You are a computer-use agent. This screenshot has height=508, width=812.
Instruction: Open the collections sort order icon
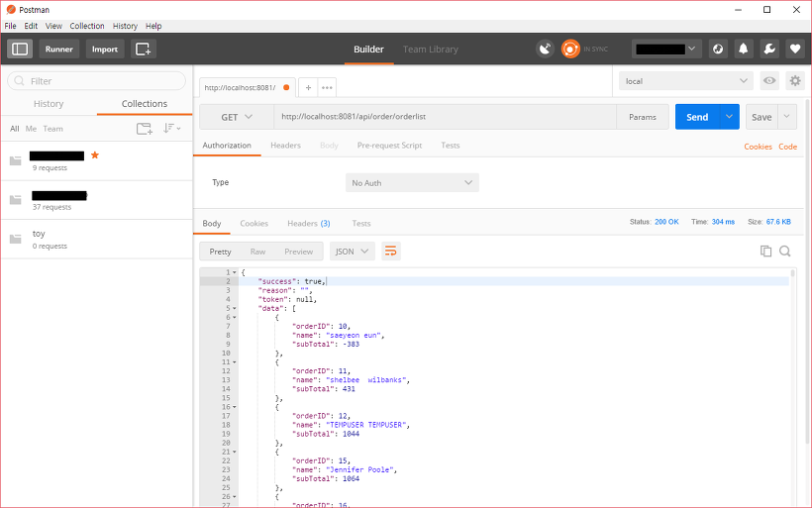pyautogui.click(x=171, y=128)
